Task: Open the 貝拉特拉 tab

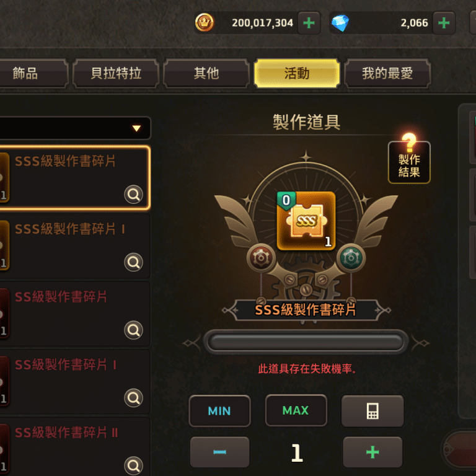Action: click(x=116, y=74)
